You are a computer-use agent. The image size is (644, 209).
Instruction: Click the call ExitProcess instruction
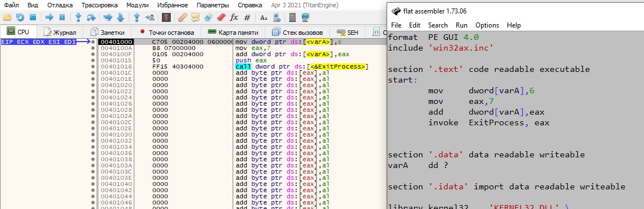tap(302, 66)
